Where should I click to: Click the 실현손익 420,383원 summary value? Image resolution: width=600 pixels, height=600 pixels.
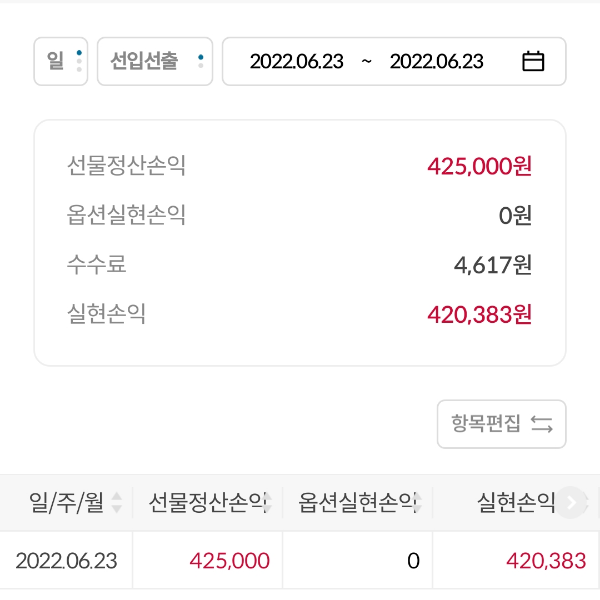pyautogui.click(x=479, y=315)
